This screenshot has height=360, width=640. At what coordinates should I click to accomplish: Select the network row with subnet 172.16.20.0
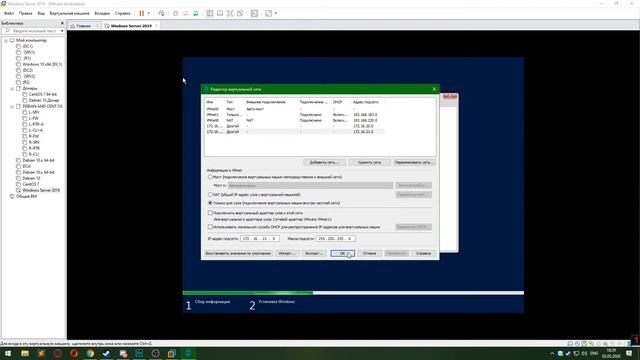point(295,126)
